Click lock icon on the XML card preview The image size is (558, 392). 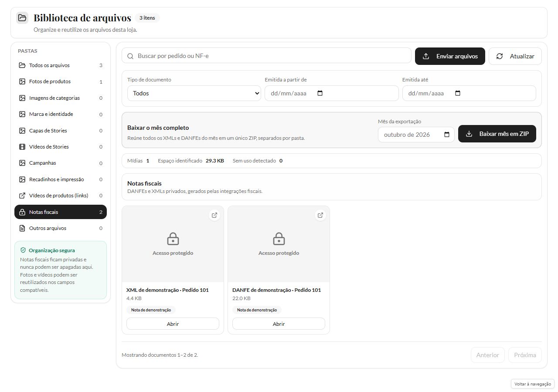point(173,239)
